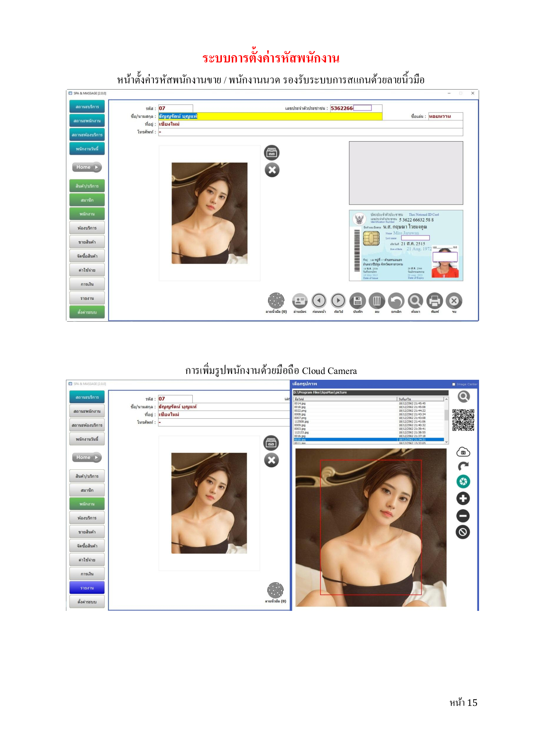This screenshot has width=535, height=756.
Task: Click the ชื่อเล่น nickname field
Action: [445, 116]
